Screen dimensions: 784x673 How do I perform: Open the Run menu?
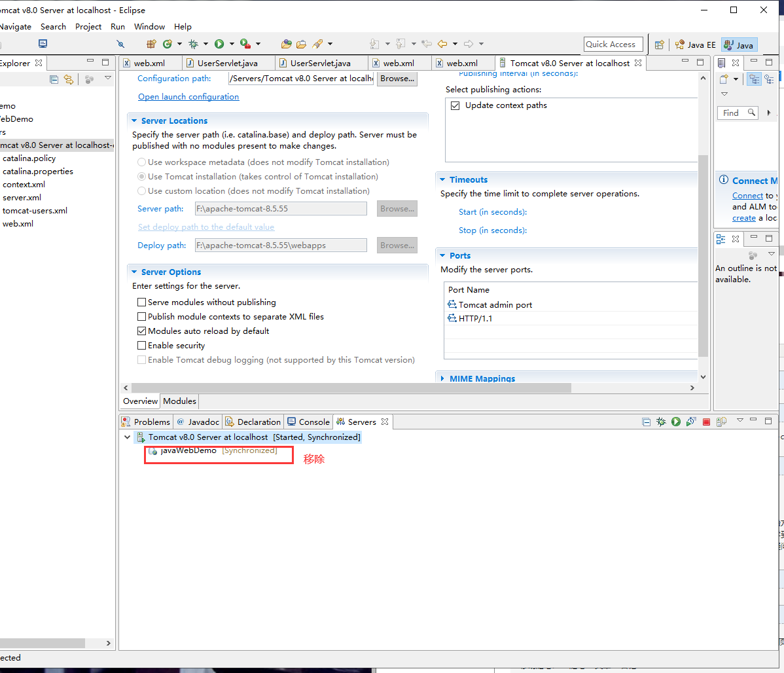click(118, 27)
